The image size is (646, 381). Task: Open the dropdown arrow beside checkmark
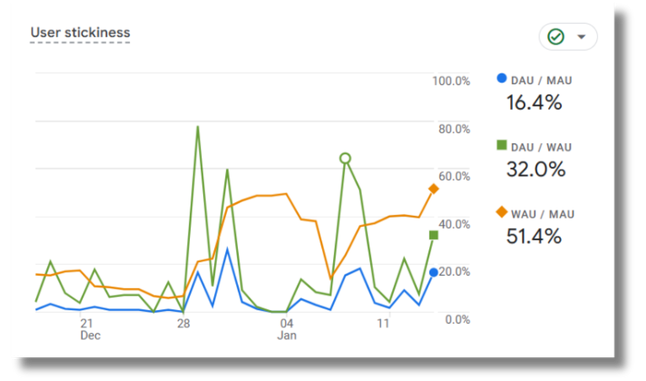[x=581, y=37]
